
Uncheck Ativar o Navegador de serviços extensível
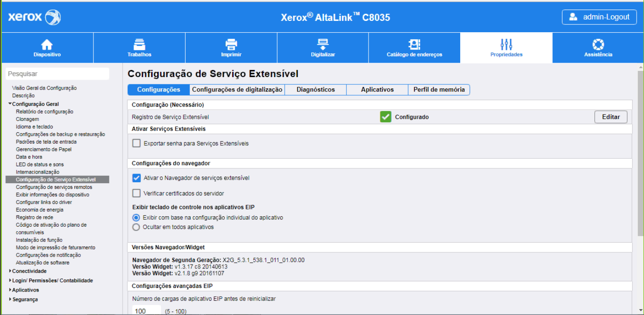click(136, 178)
